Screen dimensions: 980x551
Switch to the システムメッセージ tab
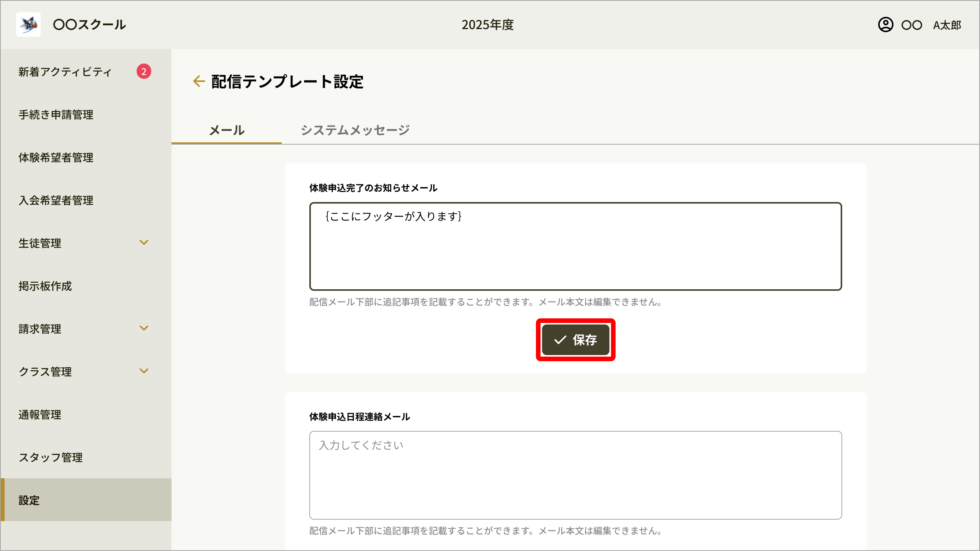pos(355,130)
